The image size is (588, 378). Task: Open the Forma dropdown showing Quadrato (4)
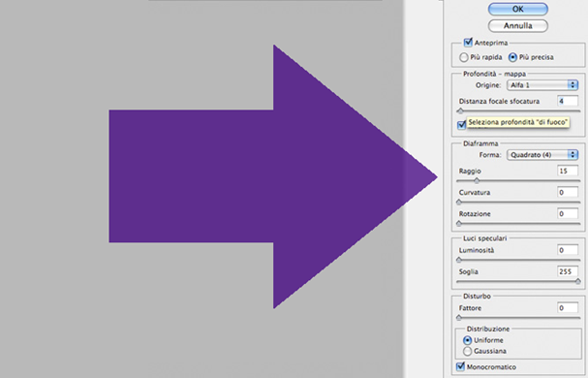(542, 155)
